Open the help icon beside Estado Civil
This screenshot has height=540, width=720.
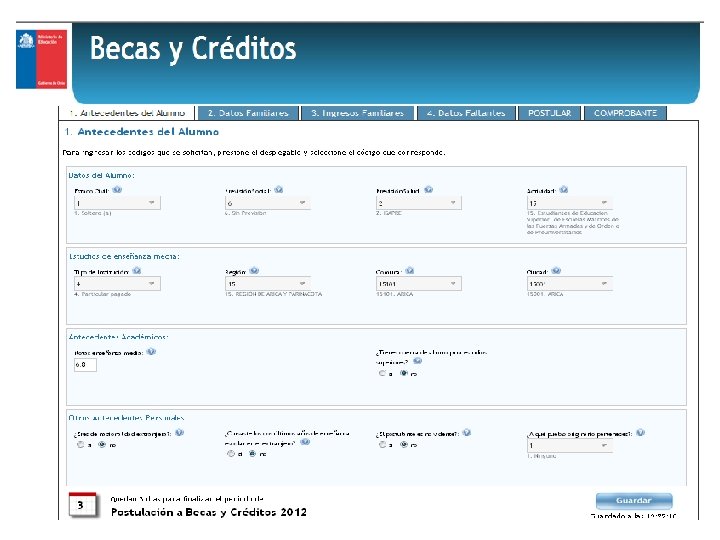(117, 190)
